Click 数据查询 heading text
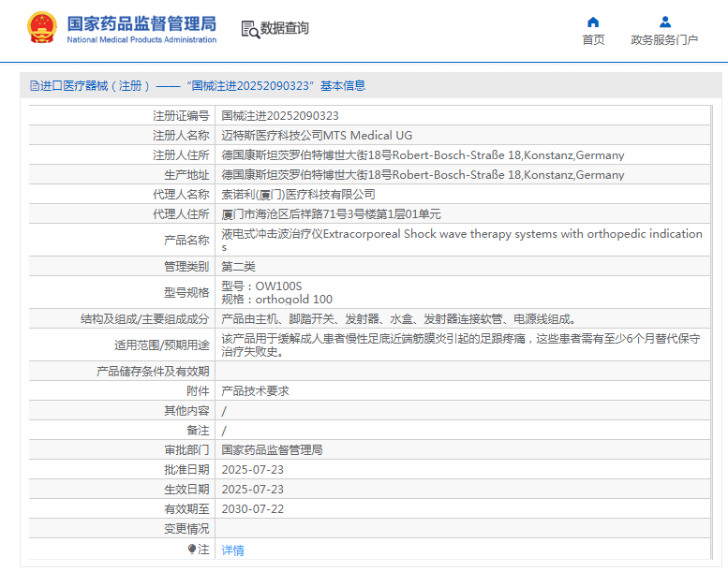Screen dimensions: 728x572 pyautogui.click(x=284, y=28)
